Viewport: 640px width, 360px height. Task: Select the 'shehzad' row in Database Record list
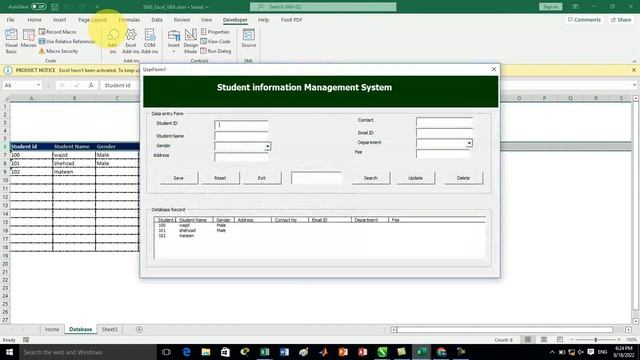[x=320, y=231]
